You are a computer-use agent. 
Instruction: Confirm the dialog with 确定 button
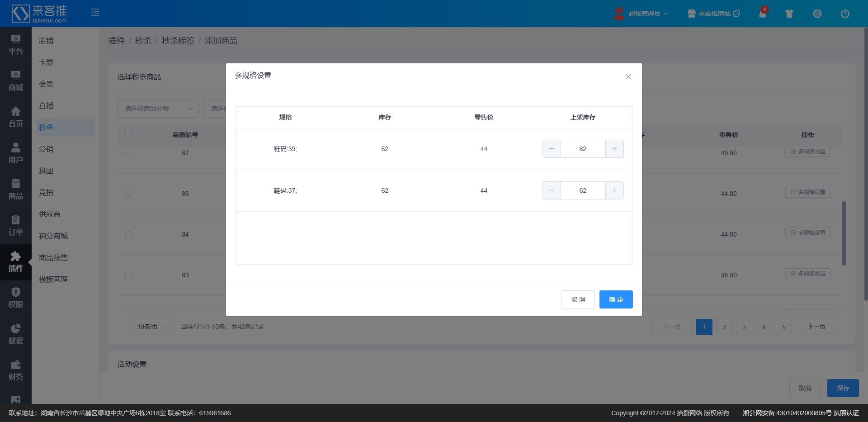point(616,299)
